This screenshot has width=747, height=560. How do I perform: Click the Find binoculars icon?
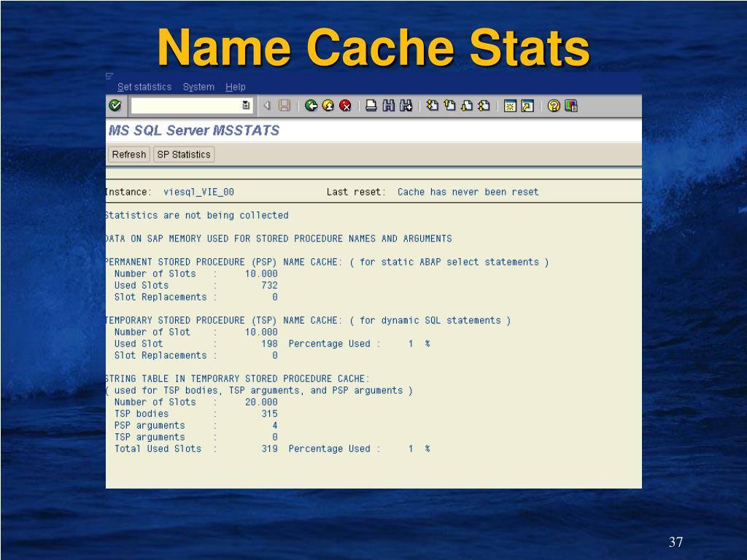(x=389, y=105)
